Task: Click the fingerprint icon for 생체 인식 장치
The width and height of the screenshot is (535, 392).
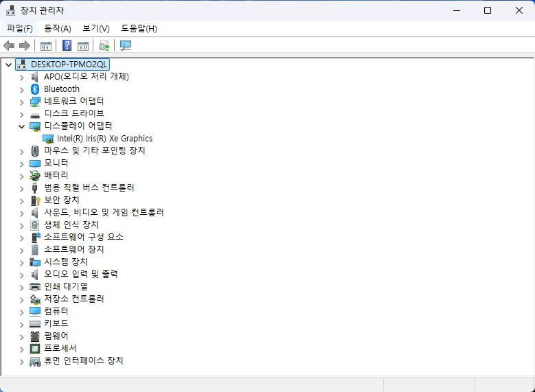Action: point(34,224)
